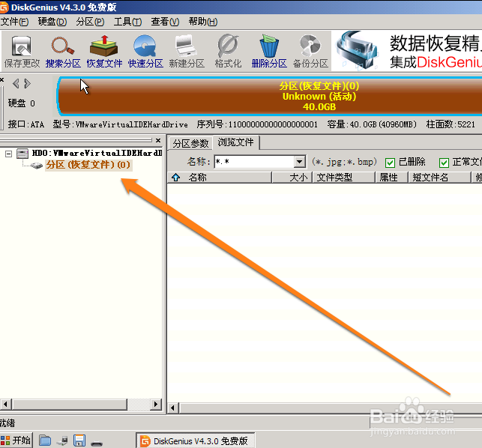The width and height of the screenshot is (482, 448).
Task: Click the drive icon in taskbar quick launch
Action: (97, 443)
